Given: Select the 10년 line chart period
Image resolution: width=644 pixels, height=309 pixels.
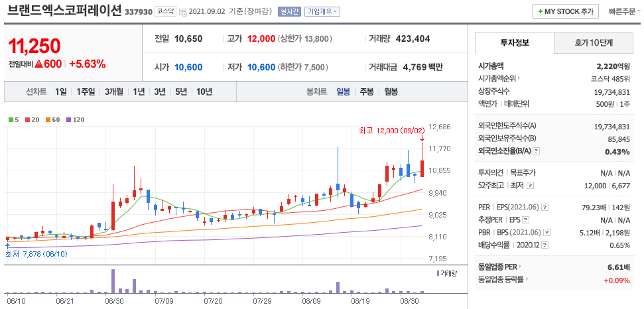Looking at the screenshot, I should tap(204, 92).
